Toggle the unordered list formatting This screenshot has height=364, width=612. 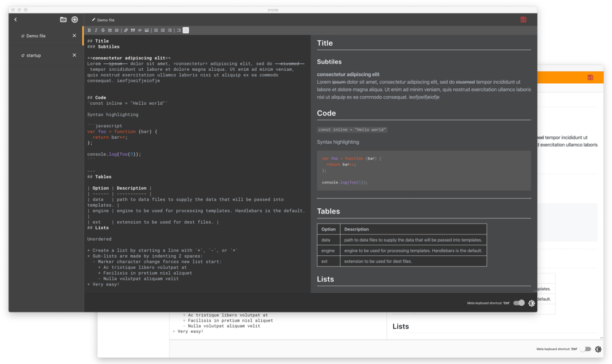[x=155, y=30]
